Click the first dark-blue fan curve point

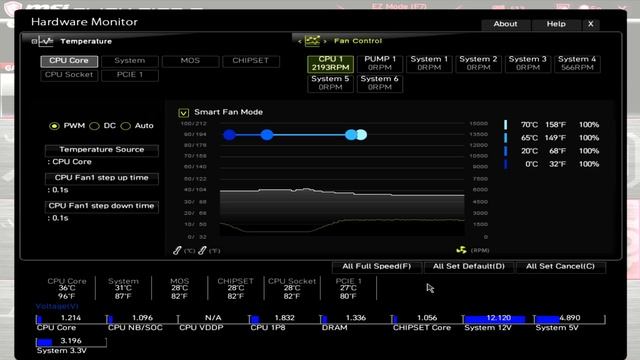(229, 135)
